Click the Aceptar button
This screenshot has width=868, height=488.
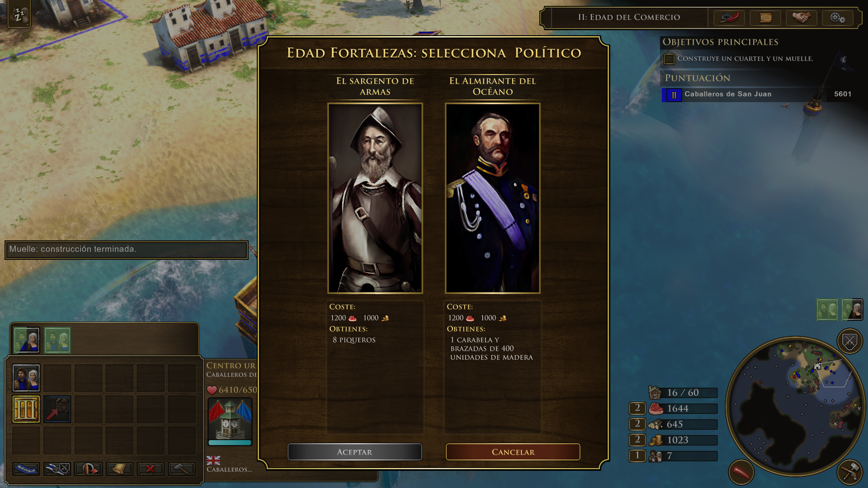pos(354,452)
